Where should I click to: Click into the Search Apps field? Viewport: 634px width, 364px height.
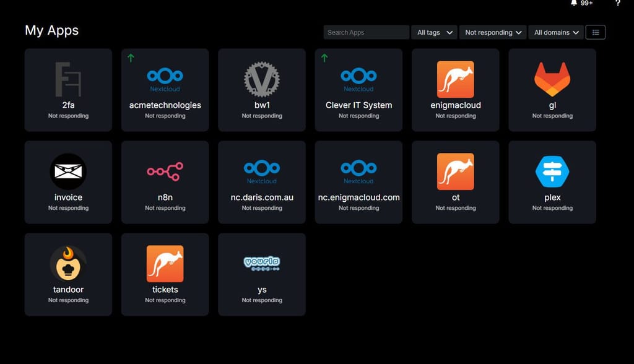click(x=366, y=32)
